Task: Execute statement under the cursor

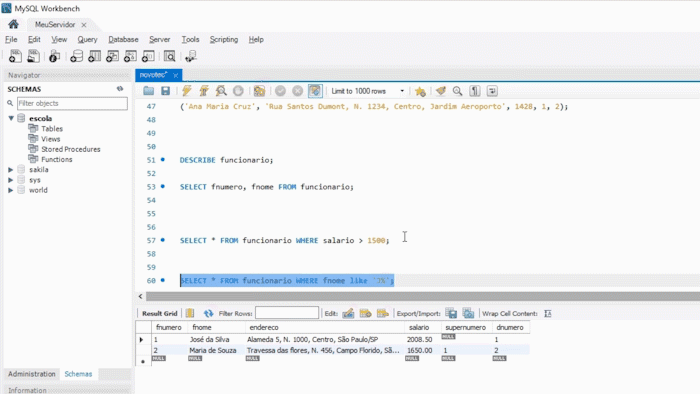Action: (204, 91)
